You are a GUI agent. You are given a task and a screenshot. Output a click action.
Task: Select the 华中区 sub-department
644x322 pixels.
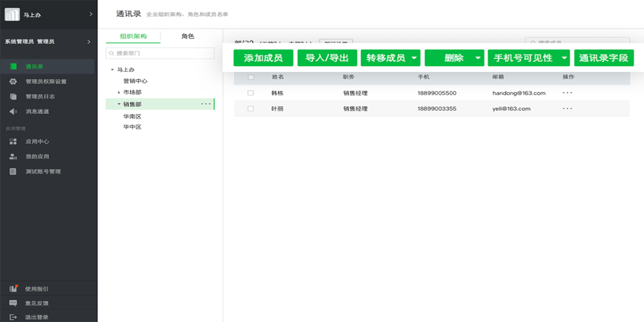point(132,127)
